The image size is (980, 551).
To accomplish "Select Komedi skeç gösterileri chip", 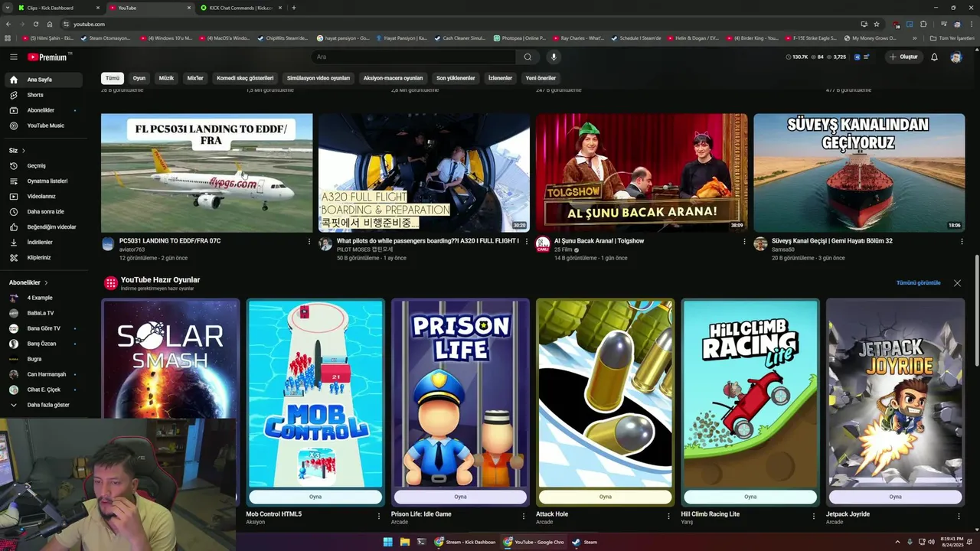I will click(x=245, y=78).
